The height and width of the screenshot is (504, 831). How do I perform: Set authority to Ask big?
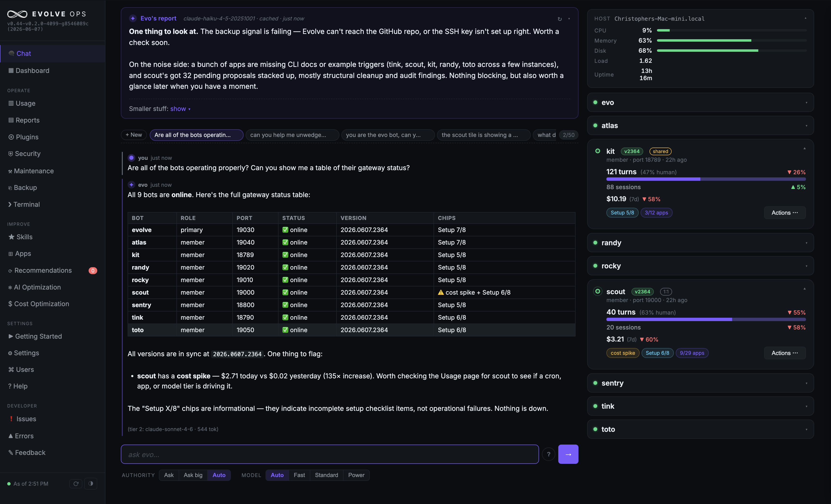[x=193, y=475]
